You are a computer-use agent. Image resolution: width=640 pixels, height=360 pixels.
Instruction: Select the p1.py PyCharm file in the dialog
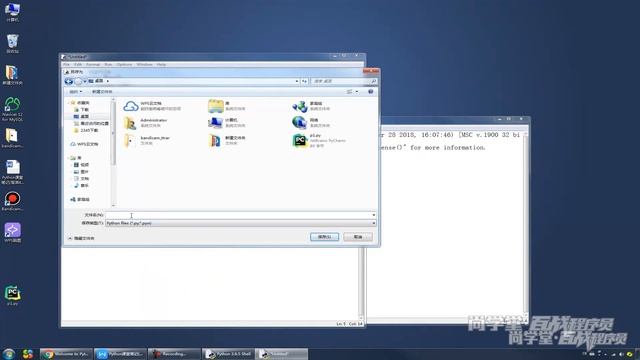319,140
